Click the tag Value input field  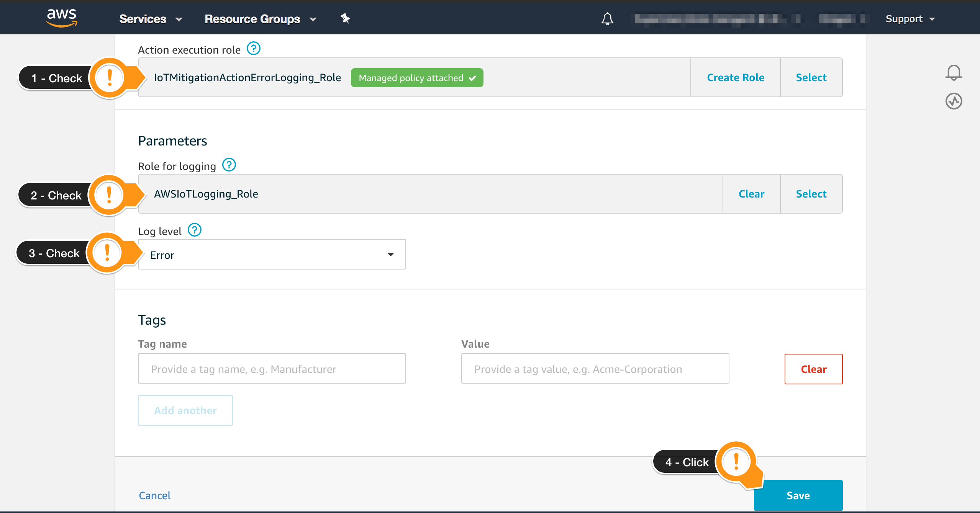click(595, 368)
